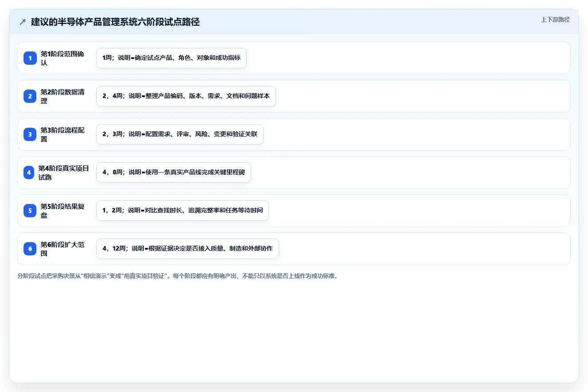The image size is (588, 392).
Task: Click the 上下游路径 label
Action: coord(555,20)
